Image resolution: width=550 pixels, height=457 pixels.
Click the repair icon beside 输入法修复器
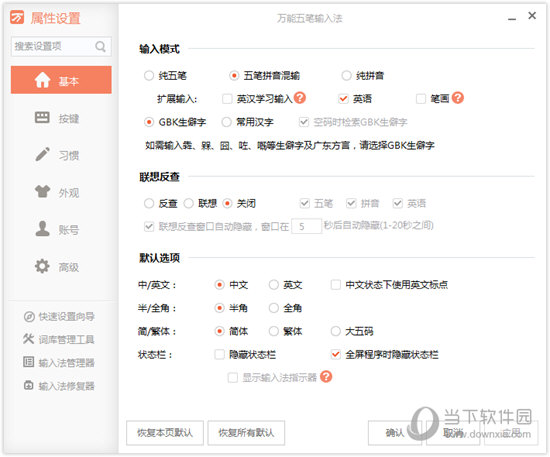coord(28,385)
